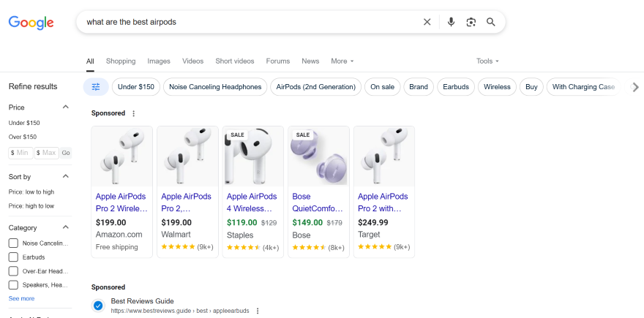Check the Noise Canceling category box
The image size is (644, 318).
13,243
